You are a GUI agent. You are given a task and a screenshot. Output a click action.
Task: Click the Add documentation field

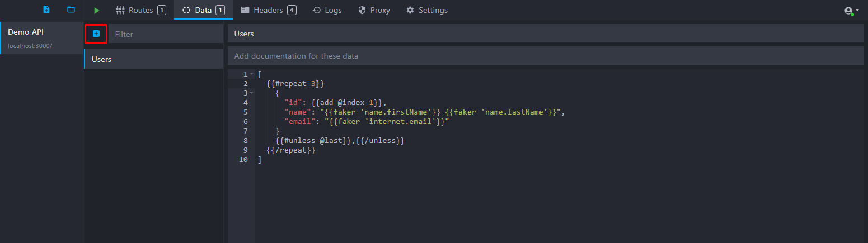(x=546, y=56)
